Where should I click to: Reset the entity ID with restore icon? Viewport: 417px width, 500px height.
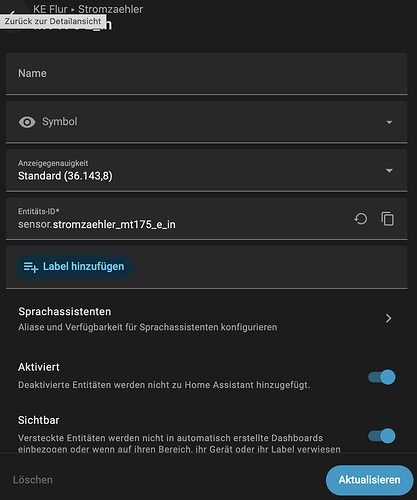pyautogui.click(x=361, y=219)
